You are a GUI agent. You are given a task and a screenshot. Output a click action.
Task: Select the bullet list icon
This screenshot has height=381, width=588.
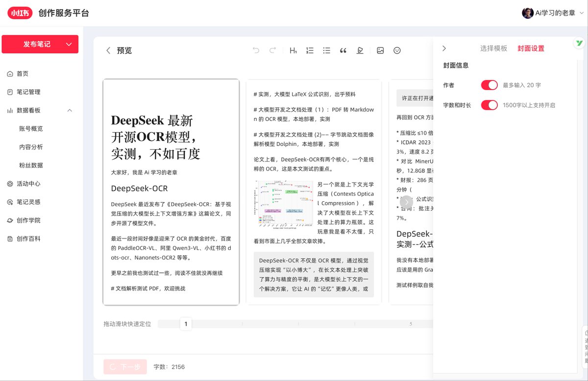(326, 50)
